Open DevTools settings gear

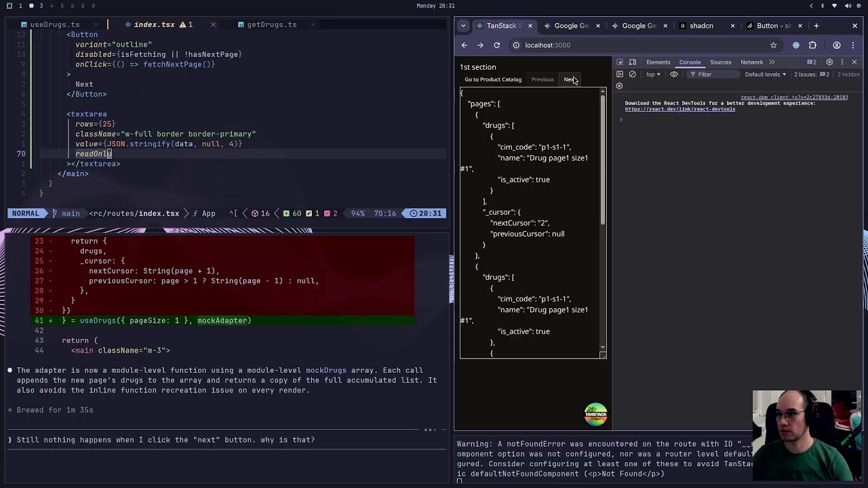coord(829,62)
